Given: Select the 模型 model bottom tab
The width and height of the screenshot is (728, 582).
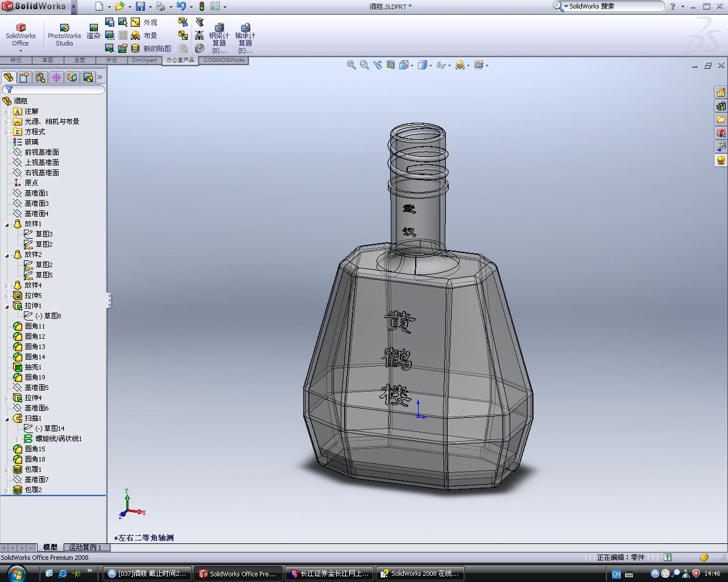Looking at the screenshot, I should [x=50, y=547].
